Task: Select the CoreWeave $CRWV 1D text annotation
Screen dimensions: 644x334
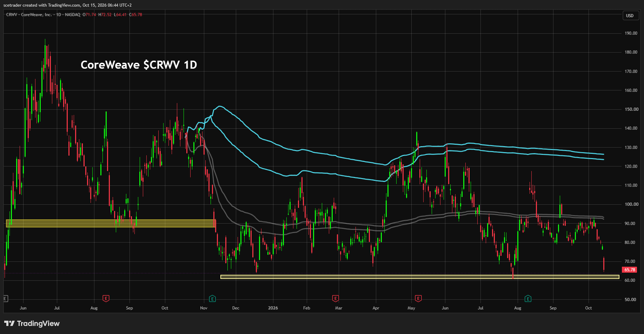Action: [139, 65]
